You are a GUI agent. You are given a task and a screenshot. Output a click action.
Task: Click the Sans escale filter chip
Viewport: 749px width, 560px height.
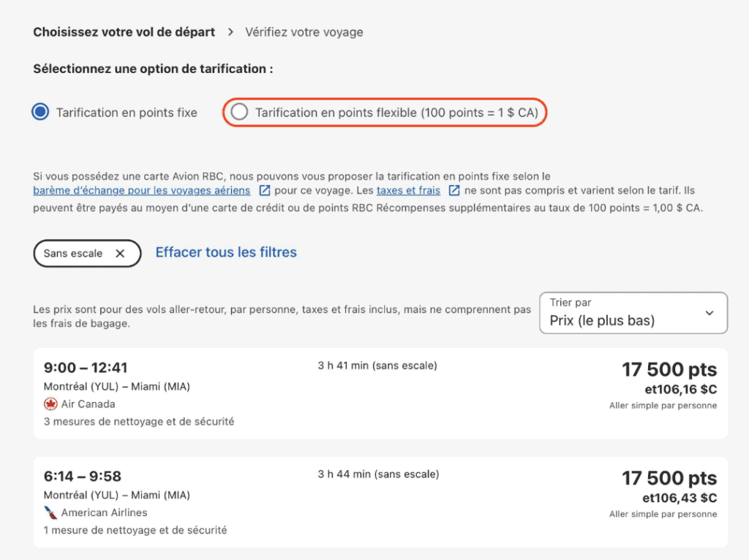click(x=73, y=254)
